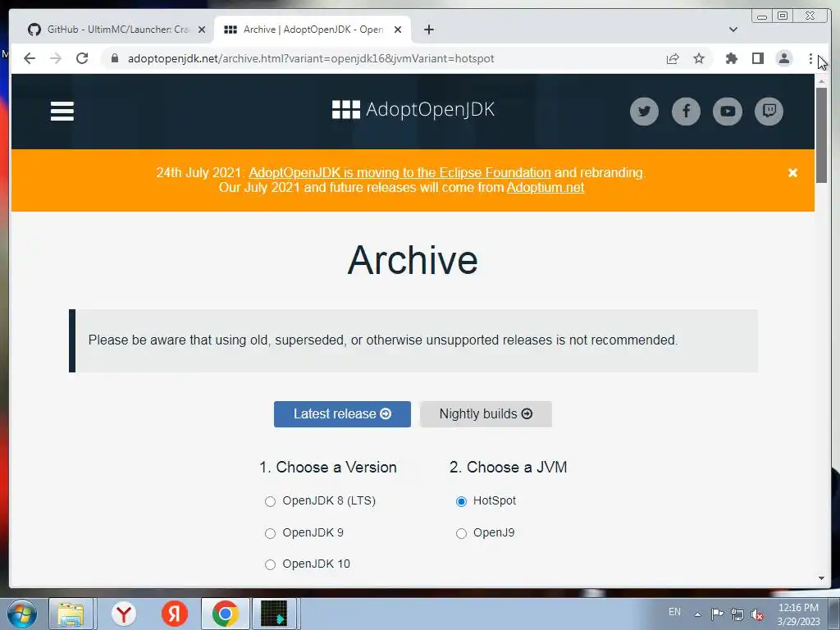Open the red Yandex icon in taskbar
The height and width of the screenshot is (630, 840).
[175, 614]
